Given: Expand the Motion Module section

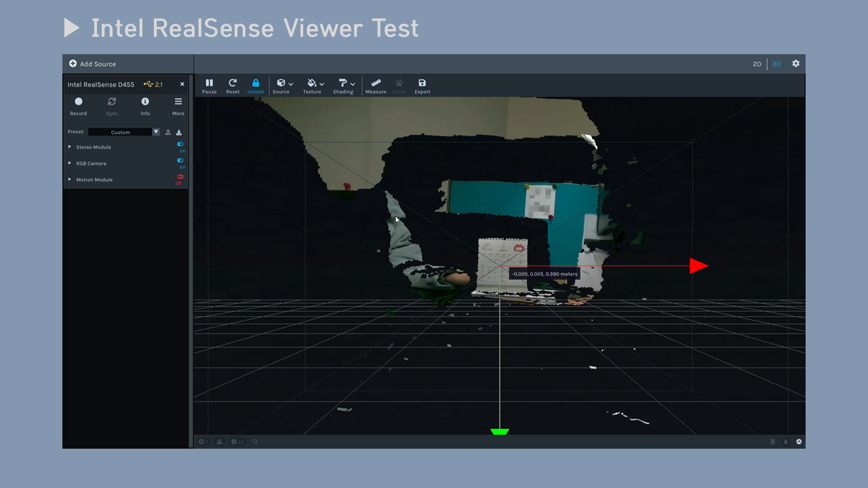Looking at the screenshot, I should point(69,180).
